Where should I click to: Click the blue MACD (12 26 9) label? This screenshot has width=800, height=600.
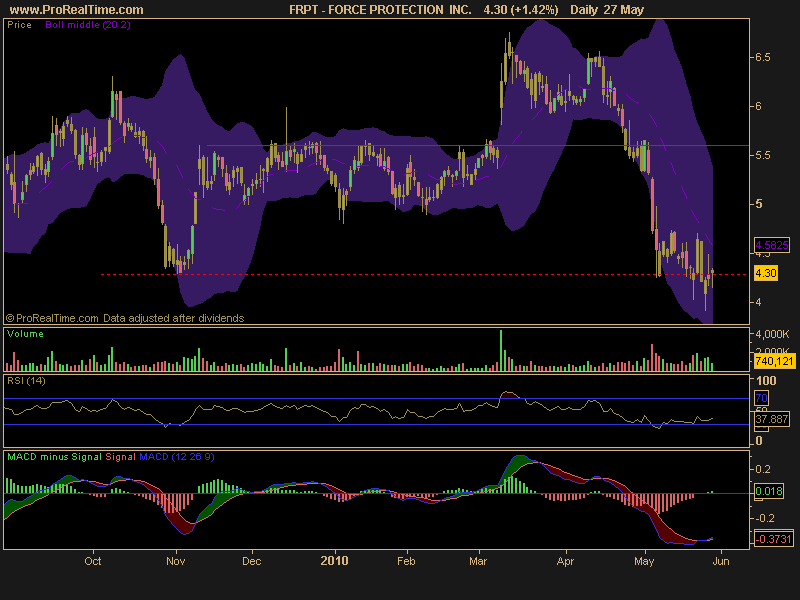pos(177,457)
